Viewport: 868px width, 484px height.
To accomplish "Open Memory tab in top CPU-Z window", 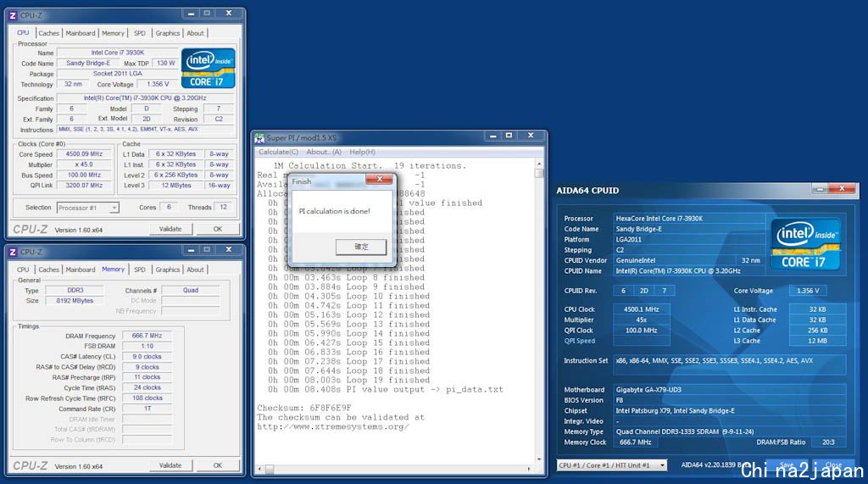I will 113,33.
